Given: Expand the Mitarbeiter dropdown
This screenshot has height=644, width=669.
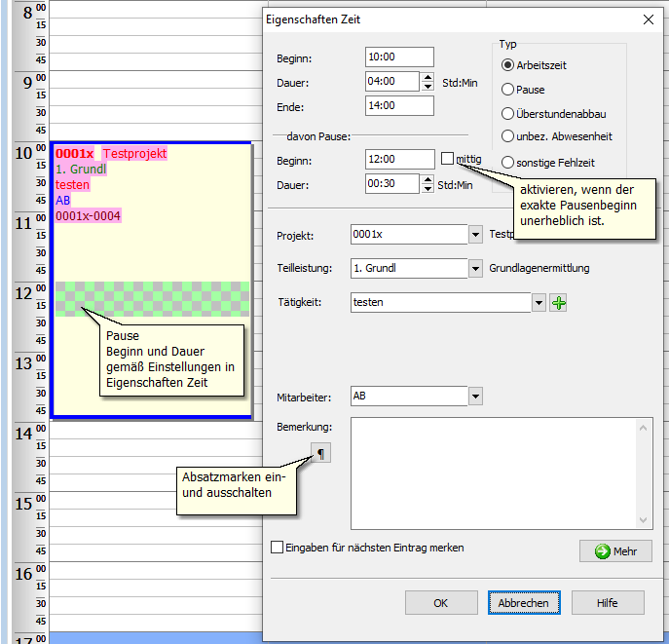Looking at the screenshot, I should 475,397.
